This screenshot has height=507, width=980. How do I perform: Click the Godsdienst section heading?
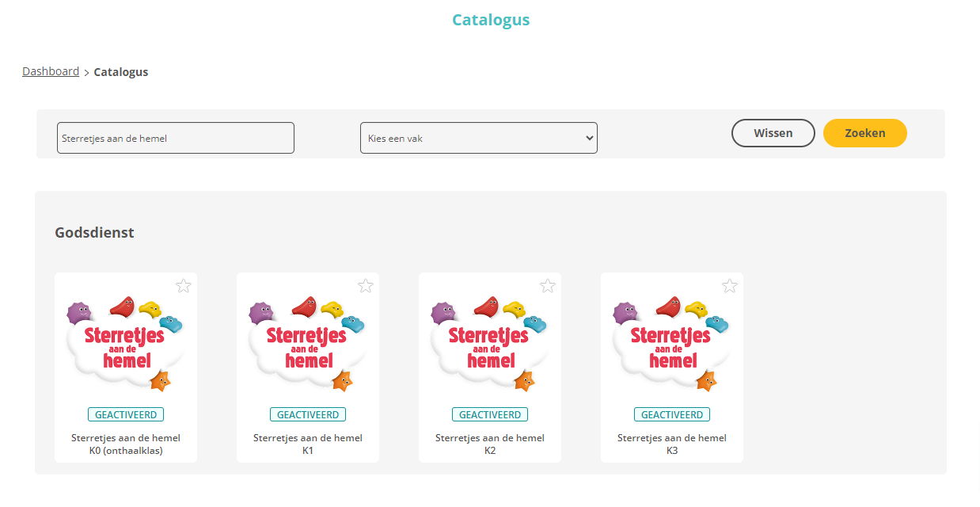pyautogui.click(x=95, y=232)
